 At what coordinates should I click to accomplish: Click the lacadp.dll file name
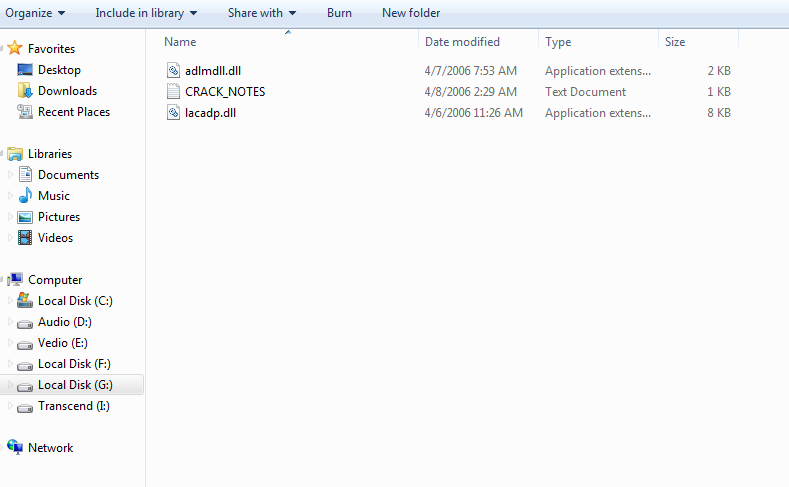tap(210, 113)
